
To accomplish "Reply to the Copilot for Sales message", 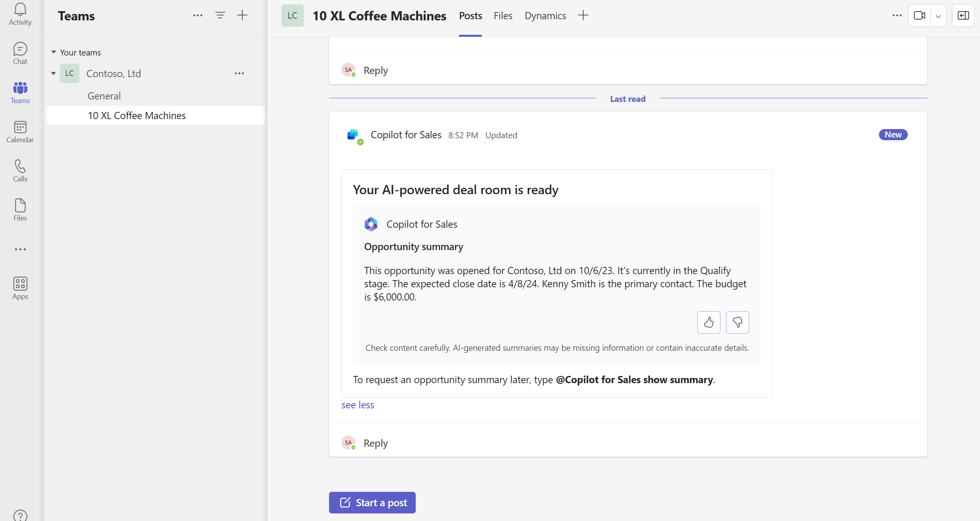I will (x=376, y=443).
